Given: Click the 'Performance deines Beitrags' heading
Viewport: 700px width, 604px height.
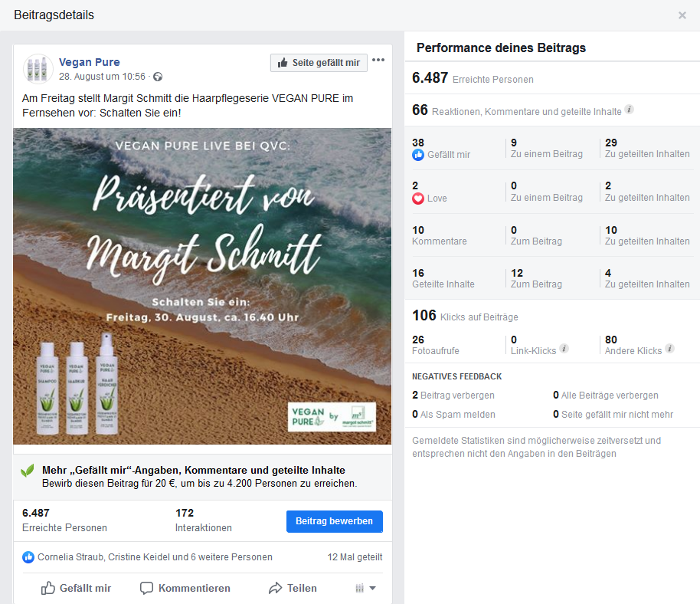Looking at the screenshot, I should pyautogui.click(x=501, y=48).
